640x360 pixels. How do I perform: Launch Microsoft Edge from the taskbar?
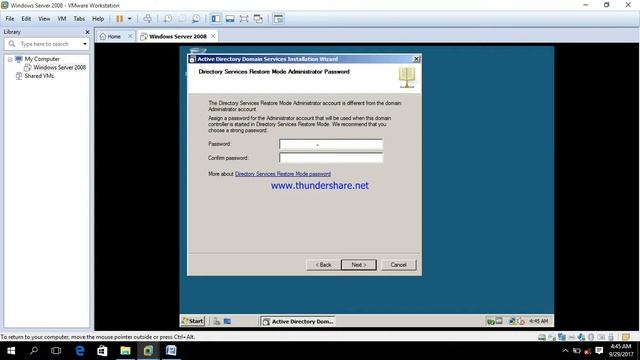(x=80, y=351)
